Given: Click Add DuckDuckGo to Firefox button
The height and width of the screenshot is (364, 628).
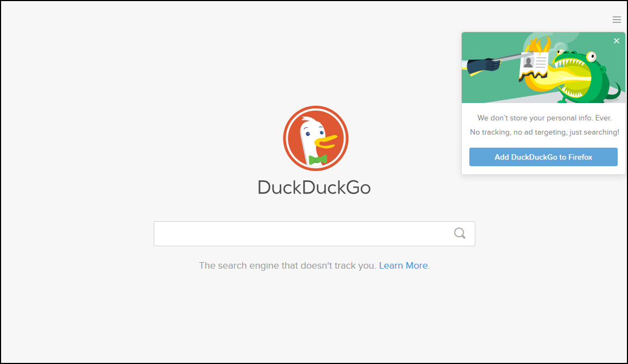Looking at the screenshot, I should pyautogui.click(x=543, y=157).
